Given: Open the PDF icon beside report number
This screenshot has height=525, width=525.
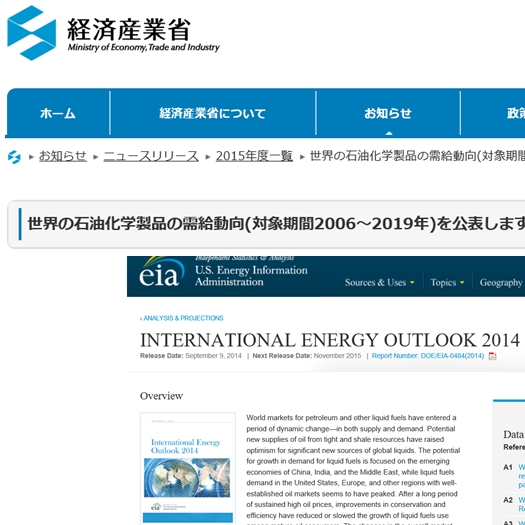Looking at the screenshot, I should pos(493,356).
